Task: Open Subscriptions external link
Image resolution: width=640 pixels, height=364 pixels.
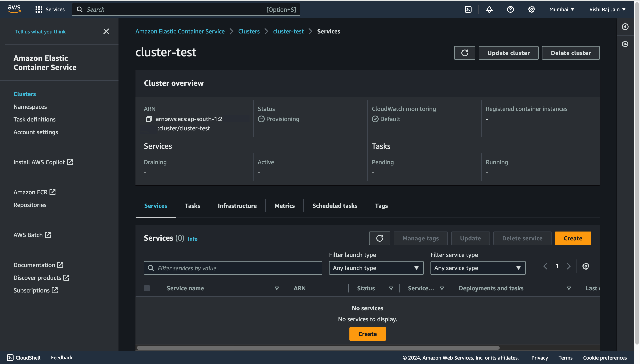Action: 36,291
